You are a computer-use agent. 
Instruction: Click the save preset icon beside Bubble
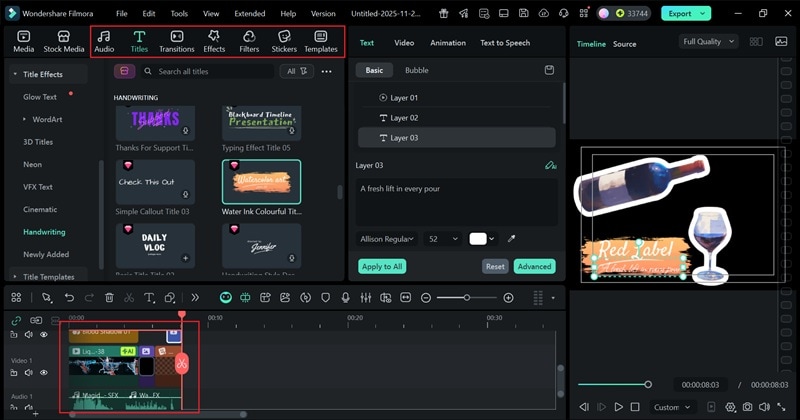tap(549, 70)
